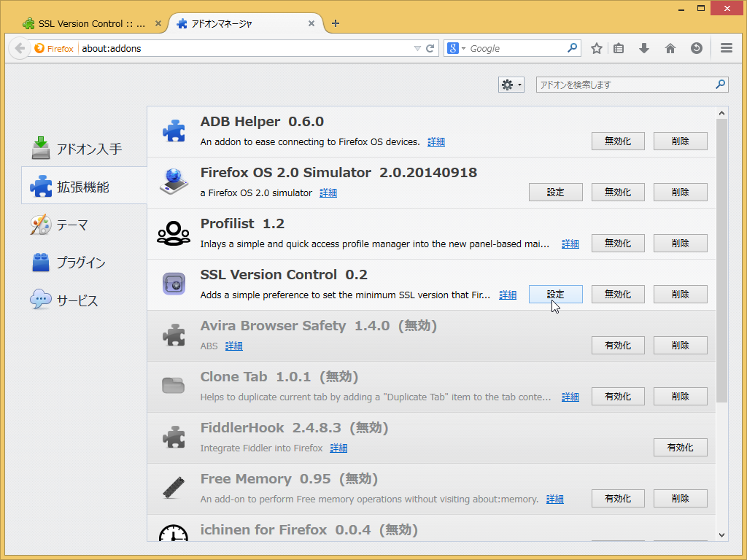Disable the ADB Helper add-on
Screen dimensions: 747x560
tap(618, 141)
